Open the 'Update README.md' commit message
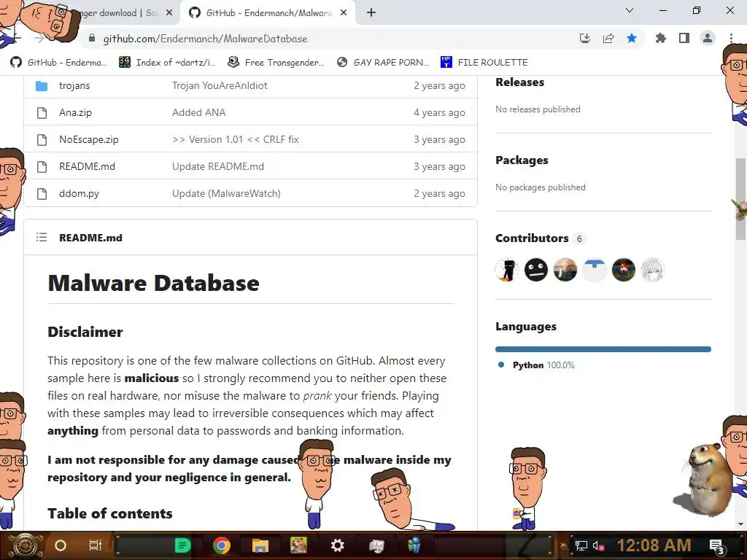Screen dimensions: 747x560 click(x=217, y=167)
